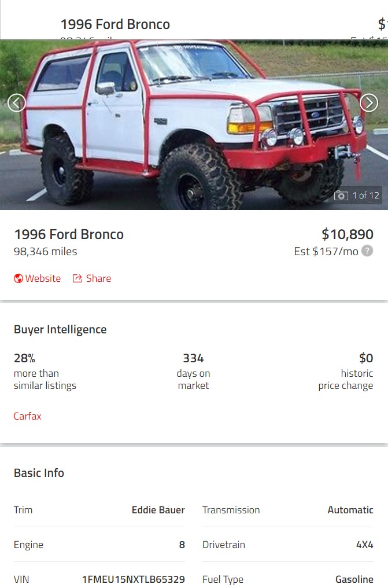Click the $10,890 listing price

[x=348, y=234]
